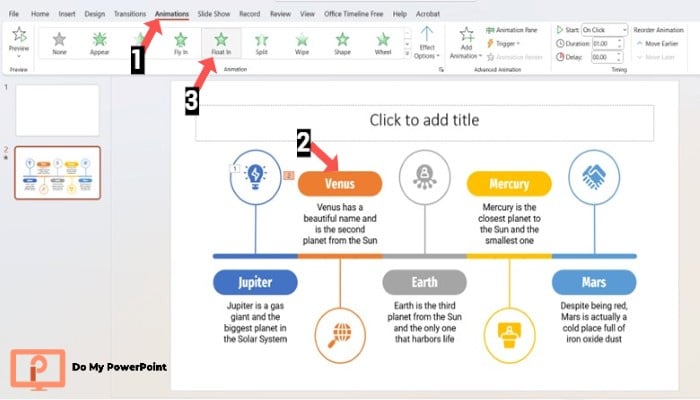The width and height of the screenshot is (700, 400).
Task: Apply the Wipe animation effect
Action: [x=302, y=43]
